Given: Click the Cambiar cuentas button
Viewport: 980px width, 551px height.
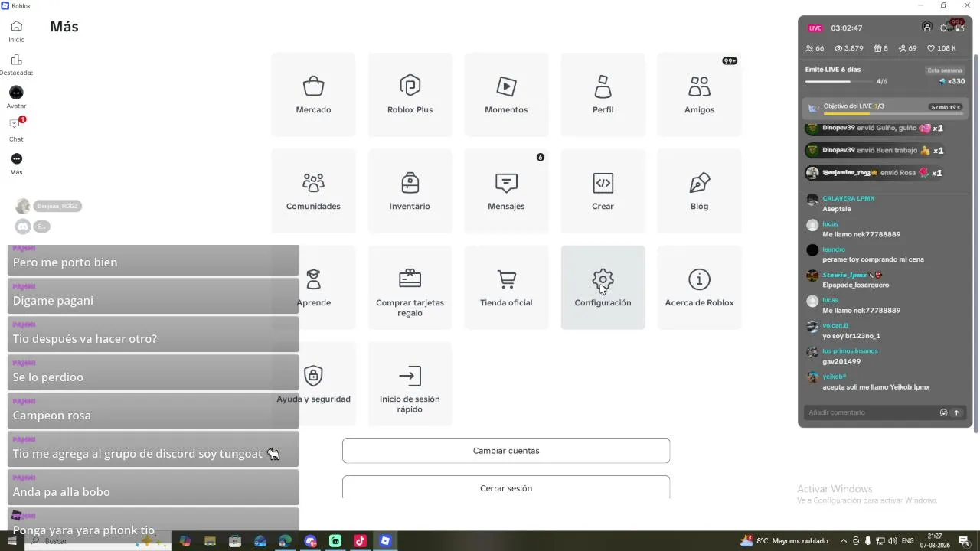Looking at the screenshot, I should [x=506, y=451].
